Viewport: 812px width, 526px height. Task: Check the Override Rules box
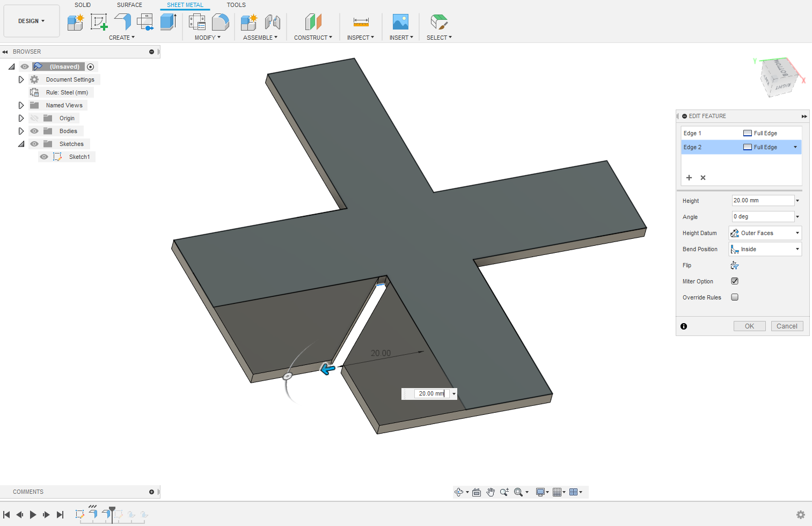pos(734,297)
